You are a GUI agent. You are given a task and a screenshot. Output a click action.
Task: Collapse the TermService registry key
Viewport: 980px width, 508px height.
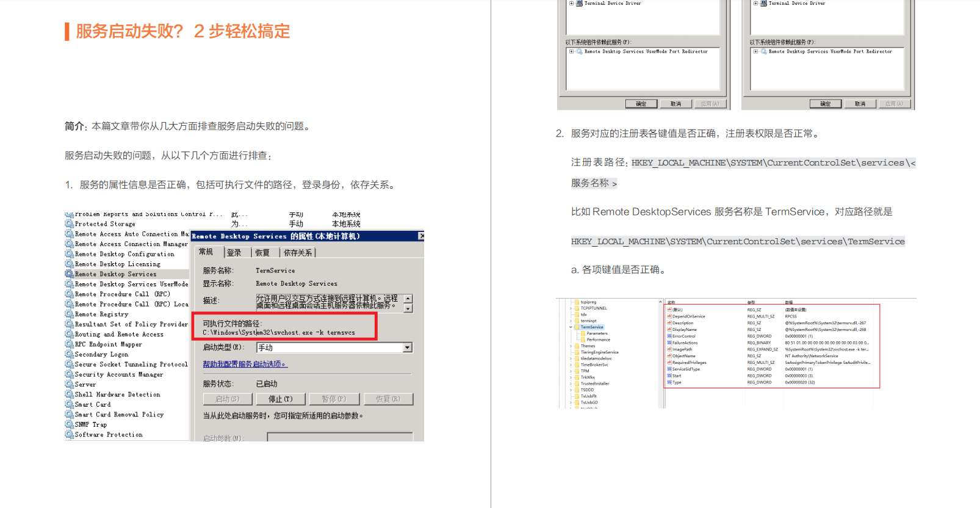(571, 327)
